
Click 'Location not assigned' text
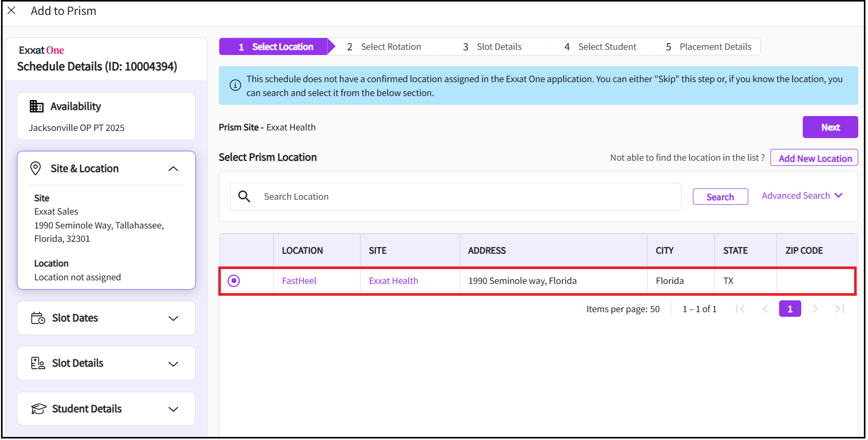[x=78, y=277]
